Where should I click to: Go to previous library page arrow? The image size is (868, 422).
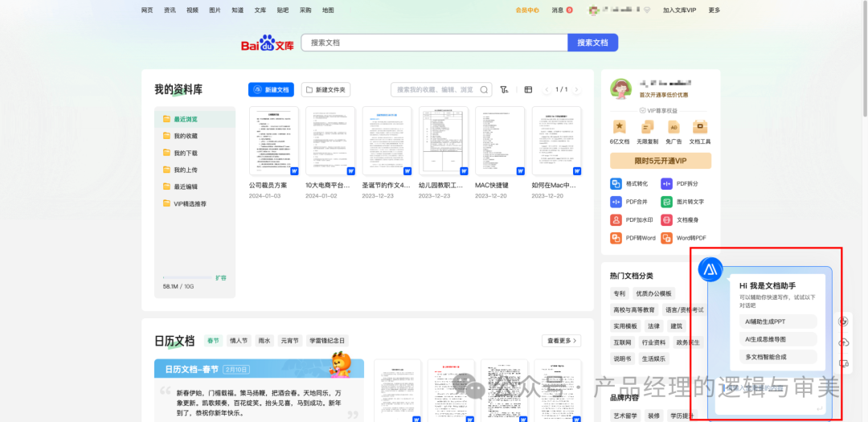(x=547, y=90)
